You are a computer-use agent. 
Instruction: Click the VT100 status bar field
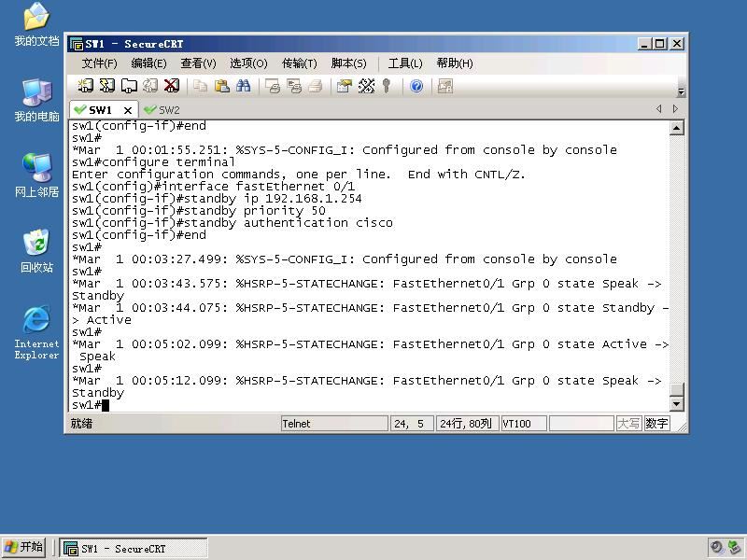(x=524, y=424)
